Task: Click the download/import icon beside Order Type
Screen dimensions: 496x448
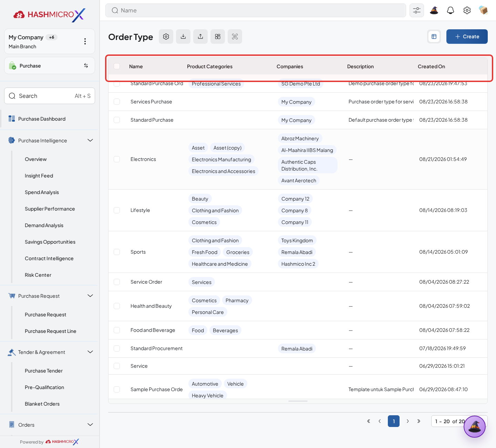Action: [183, 37]
